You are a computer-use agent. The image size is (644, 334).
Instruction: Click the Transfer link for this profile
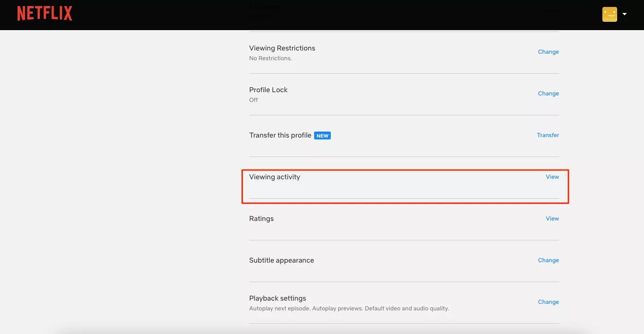click(x=548, y=135)
